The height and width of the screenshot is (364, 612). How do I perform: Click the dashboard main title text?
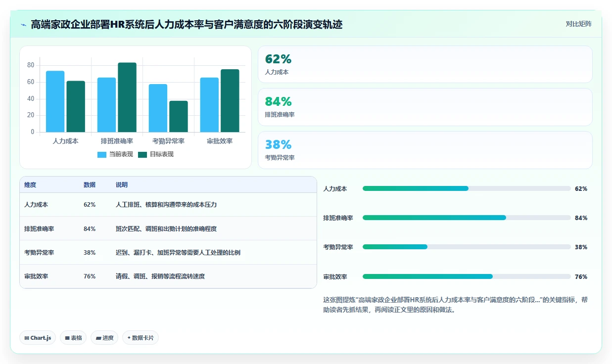point(187,24)
